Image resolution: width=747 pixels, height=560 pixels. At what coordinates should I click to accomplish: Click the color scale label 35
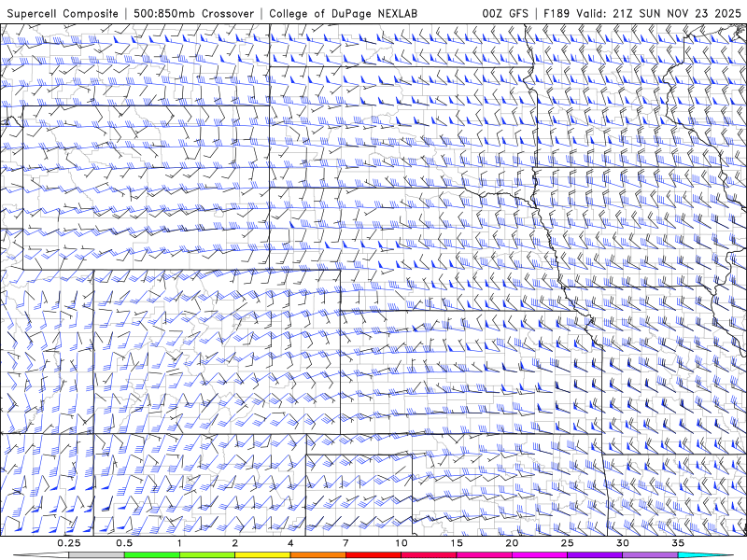(678, 543)
